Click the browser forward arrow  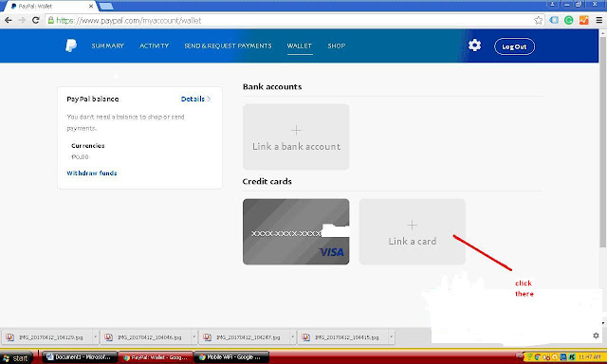[x=22, y=20]
